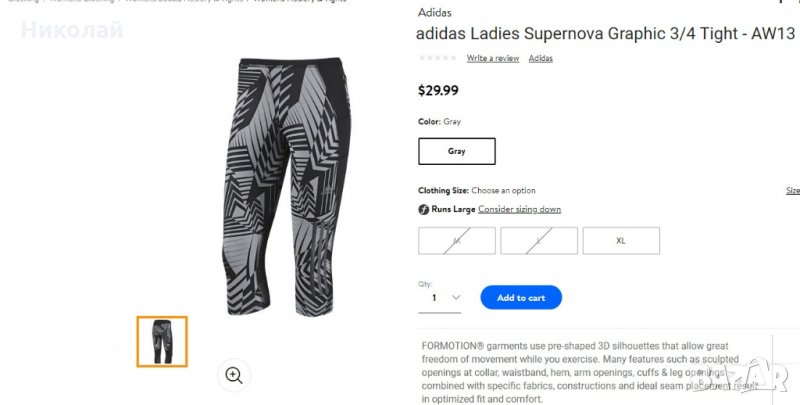The image size is (800, 405).
Task: Click the Adidas brand name above title
Action: click(x=434, y=13)
